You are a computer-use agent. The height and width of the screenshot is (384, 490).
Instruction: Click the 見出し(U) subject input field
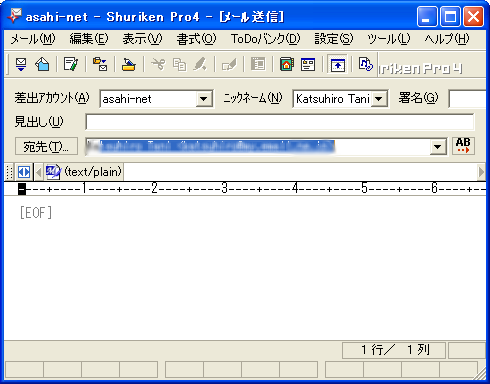(280, 122)
